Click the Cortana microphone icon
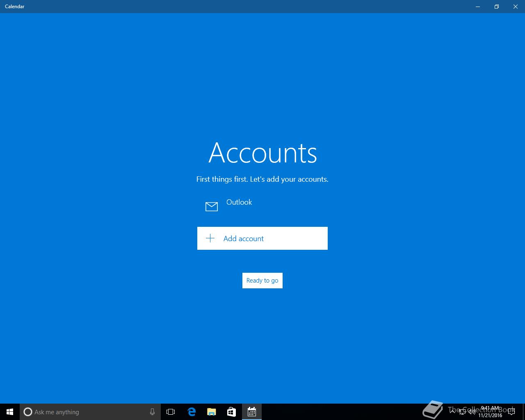Screen dimensions: 525x420 click(152, 412)
